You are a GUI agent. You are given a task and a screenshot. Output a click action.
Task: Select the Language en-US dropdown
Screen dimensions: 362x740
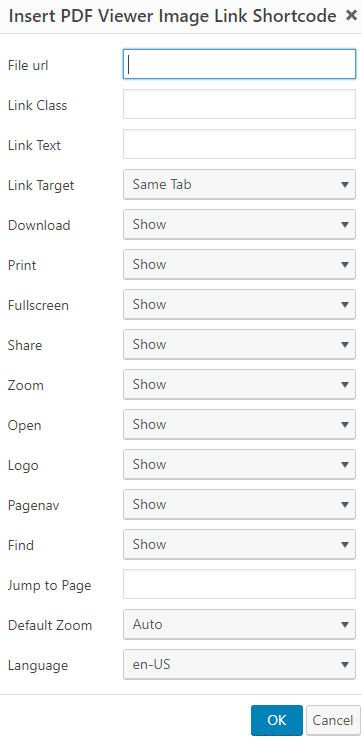pyautogui.click(x=239, y=664)
